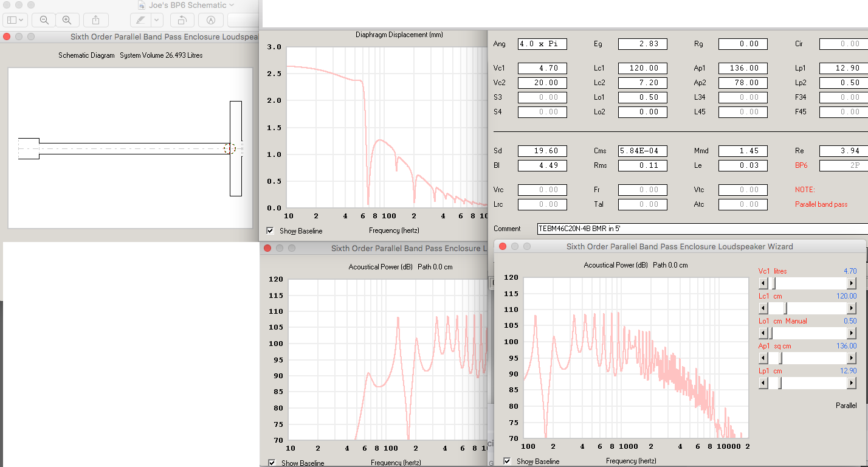
Task: Click the Cms input field showing 5.84E-04
Action: [642, 151]
